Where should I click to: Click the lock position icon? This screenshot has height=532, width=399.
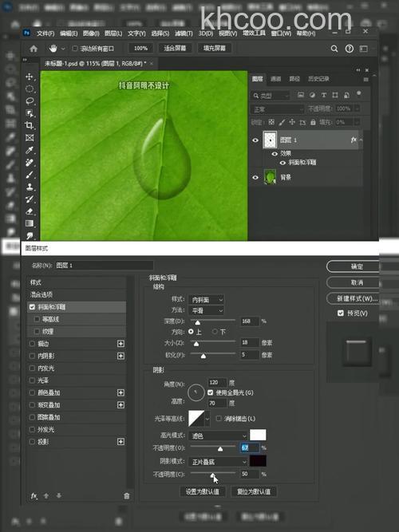pyautogui.click(x=292, y=122)
